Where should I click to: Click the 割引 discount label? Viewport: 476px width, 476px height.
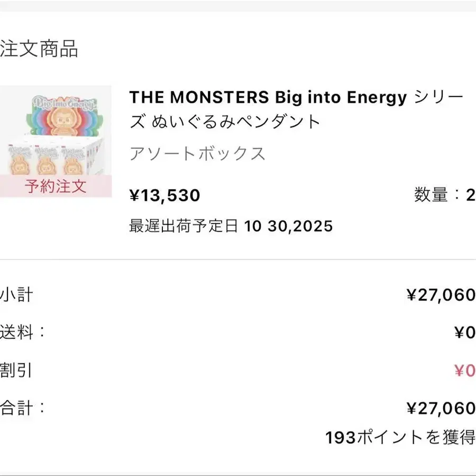[16, 370]
